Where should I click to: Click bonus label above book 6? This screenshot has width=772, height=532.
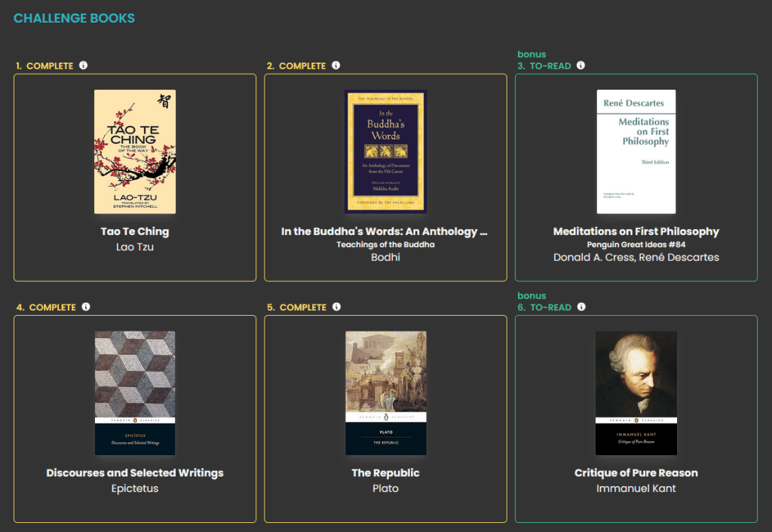[532, 296]
